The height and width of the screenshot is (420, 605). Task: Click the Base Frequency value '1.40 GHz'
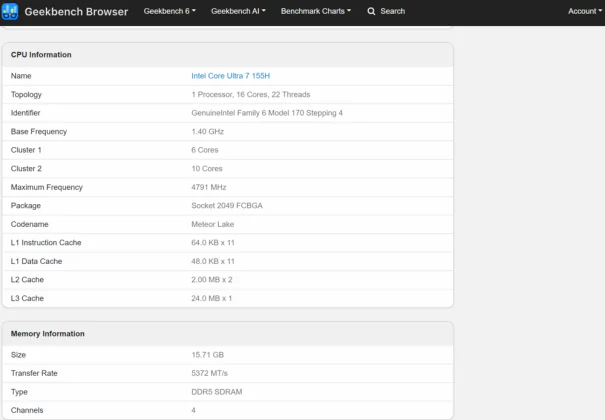pyautogui.click(x=208, y=132)
